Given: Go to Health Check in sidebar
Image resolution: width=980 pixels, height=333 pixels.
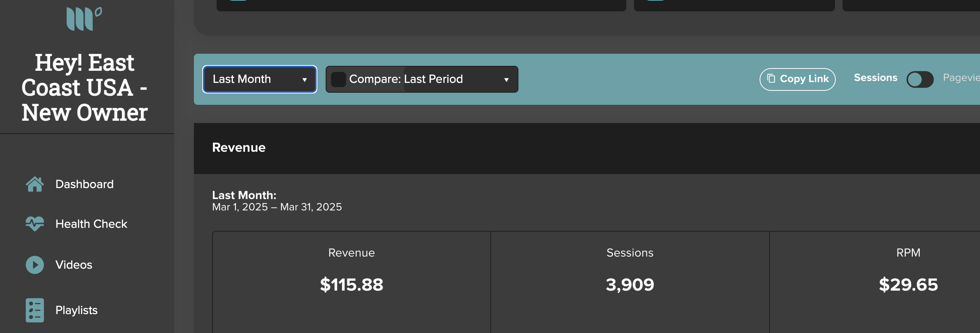Looking at the screenshot, I should point(91,224).
